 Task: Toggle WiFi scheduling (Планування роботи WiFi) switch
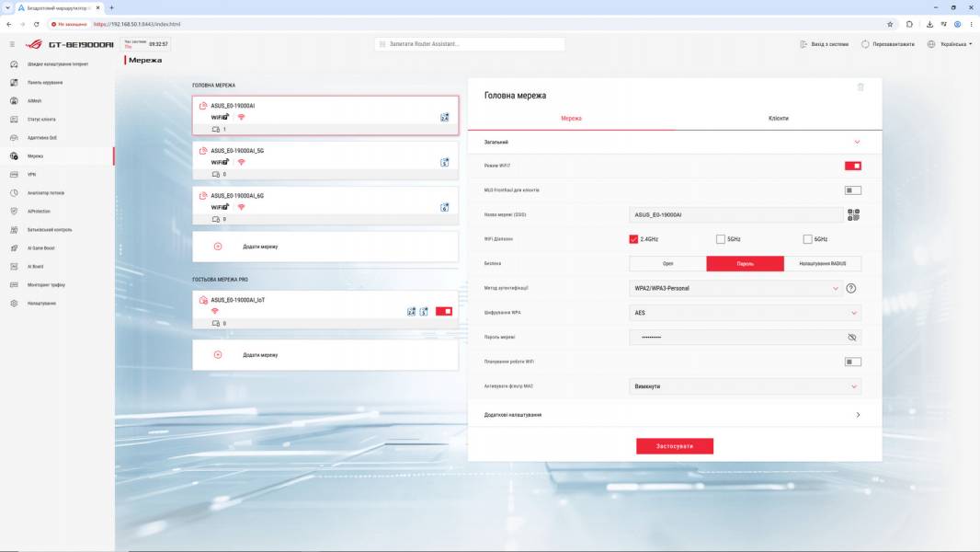[852, 362]
